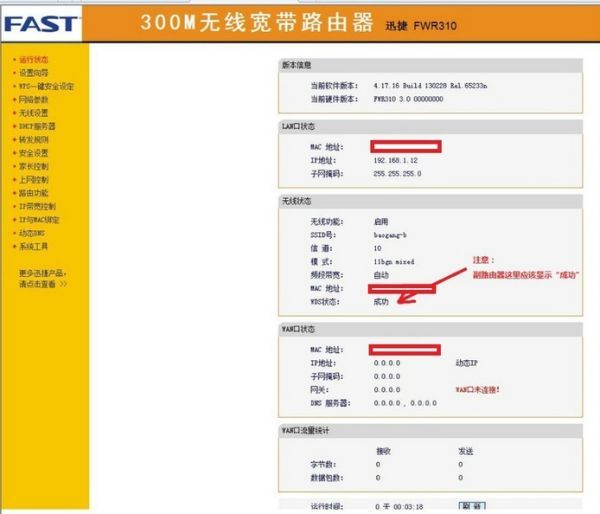Screen dimensions: 600x514
Task: Click the 频段带宽 自动 value
Action: [381, 275]
